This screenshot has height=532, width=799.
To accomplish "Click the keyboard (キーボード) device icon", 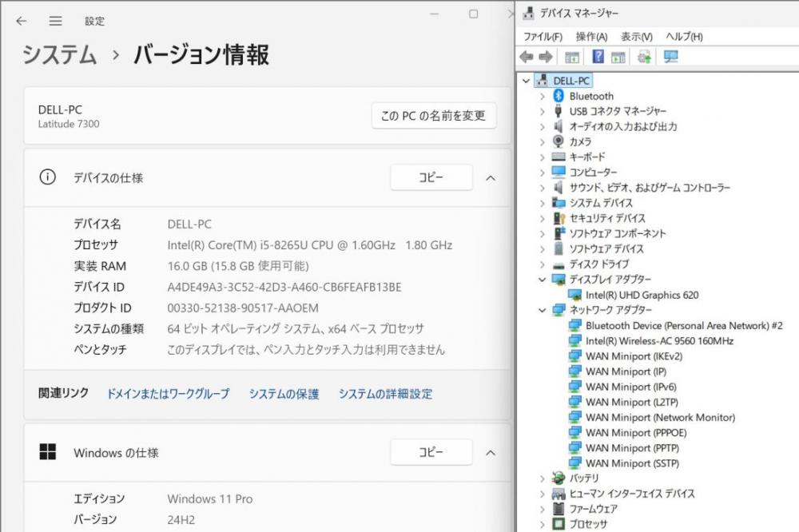I will pyautogui.click(x=559, y=157).
